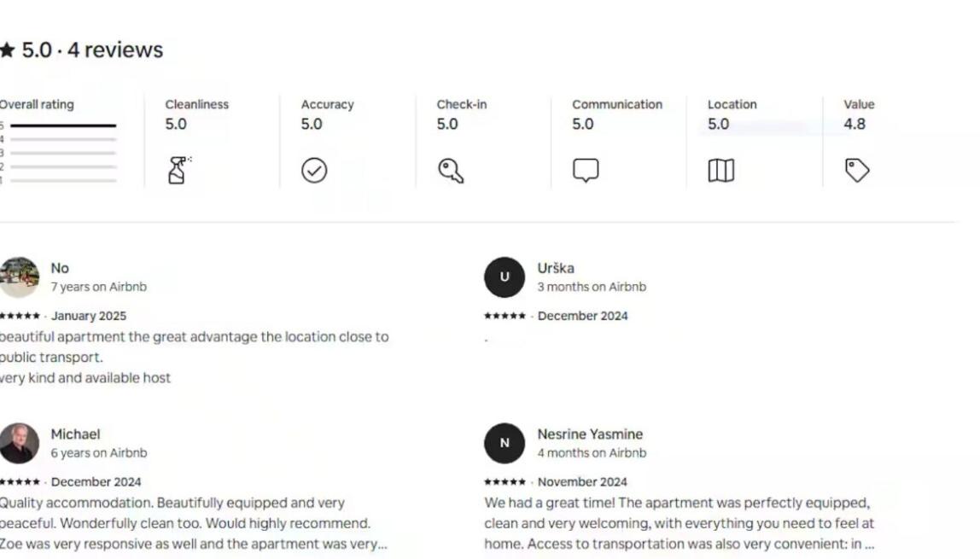Click the Nesrine Yasmine reviewer name
The height and width of the screenshot is (559, 980).
[x=590, y=434]
